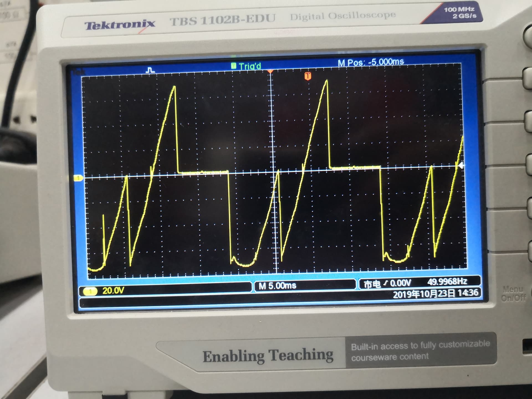Click the Enabling Teaching label
The height and width of the screenshot is (399, 532).
click(268, 355)
